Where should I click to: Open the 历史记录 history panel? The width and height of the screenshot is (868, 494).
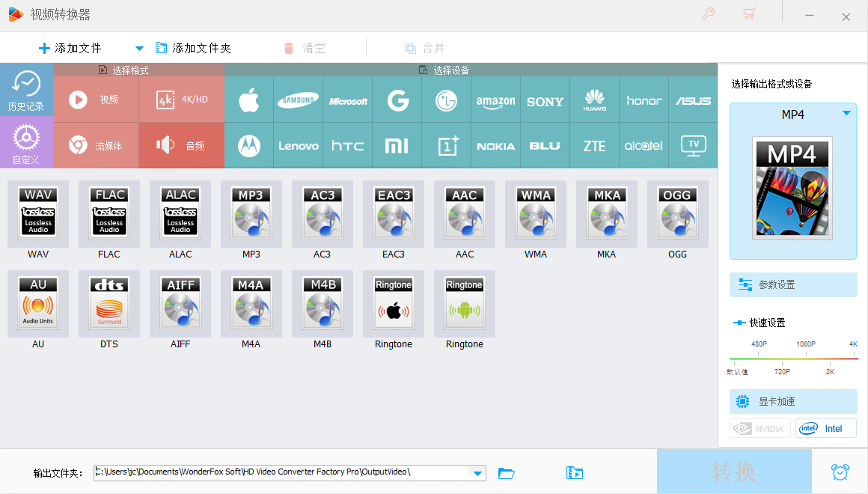click(x=26, y=90)
